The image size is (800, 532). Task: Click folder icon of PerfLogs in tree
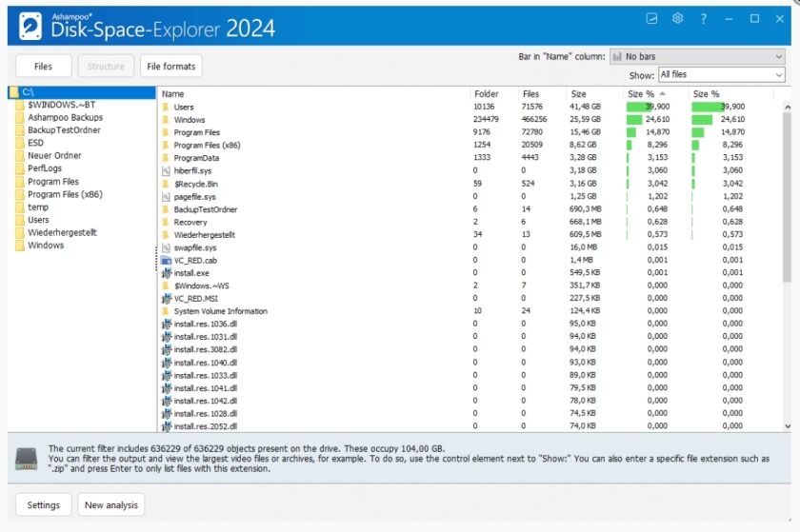20,168
